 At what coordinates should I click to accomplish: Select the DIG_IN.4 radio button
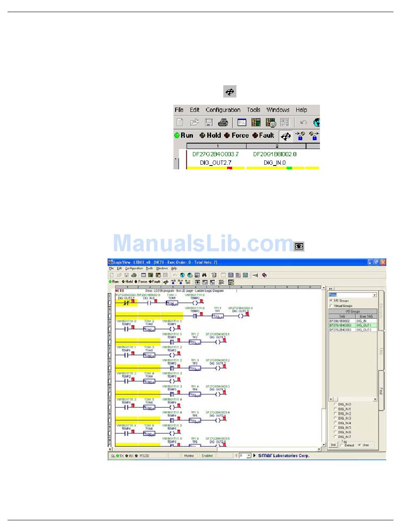coord(336,423)
